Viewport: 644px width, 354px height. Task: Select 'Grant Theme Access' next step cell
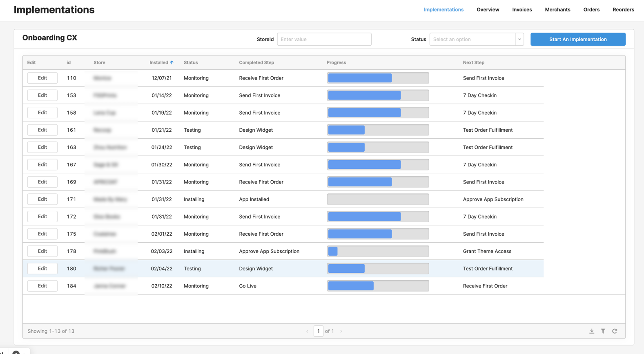(487, 251)
